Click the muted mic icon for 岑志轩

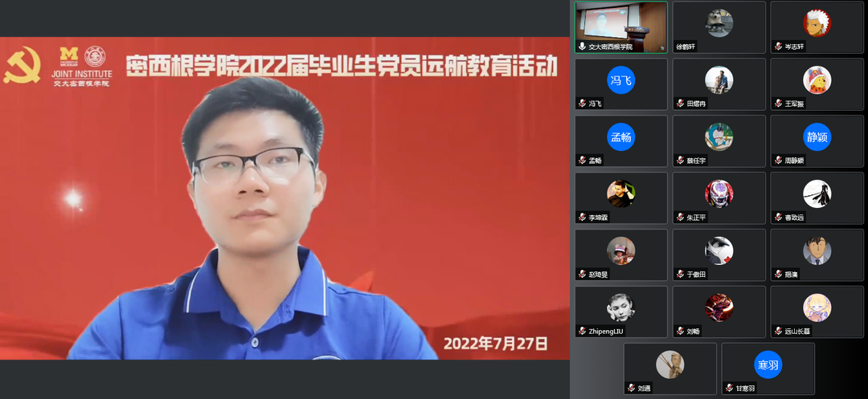click(778, 47)
